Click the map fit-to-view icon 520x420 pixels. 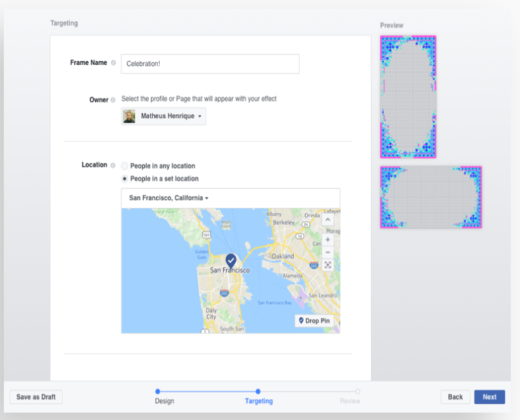pyautogui.click(x=328, y=265)
